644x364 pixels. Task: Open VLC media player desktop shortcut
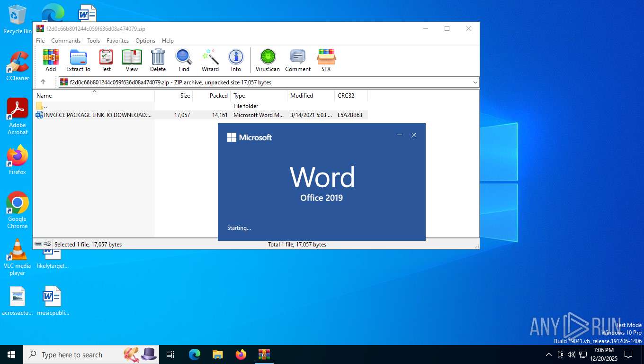(18, 257)
